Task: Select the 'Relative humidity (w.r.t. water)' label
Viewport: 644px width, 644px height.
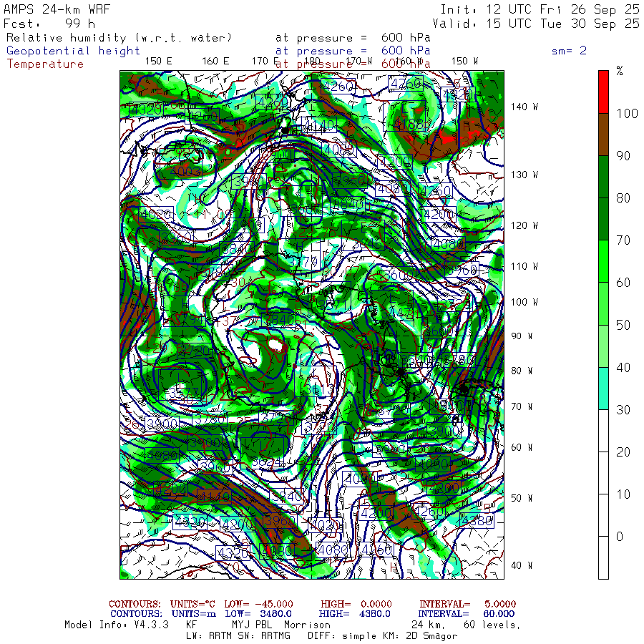Action: [x=119, y=37]
